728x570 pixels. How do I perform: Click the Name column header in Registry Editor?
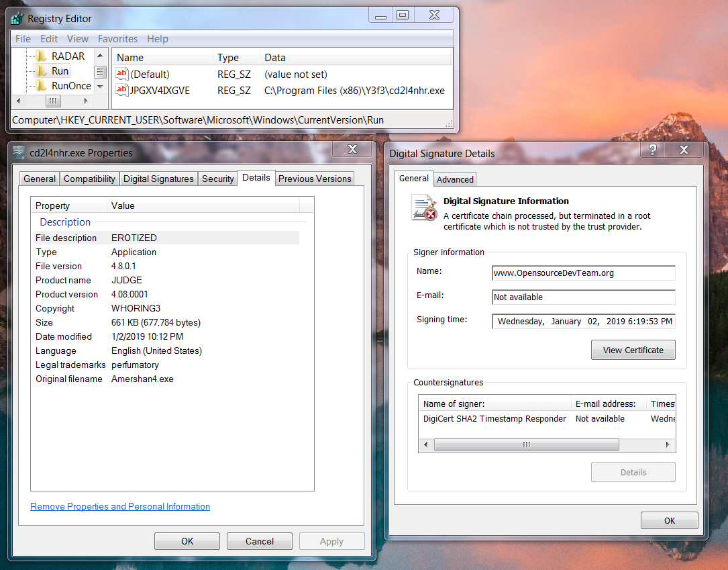[x=162, y=58]
